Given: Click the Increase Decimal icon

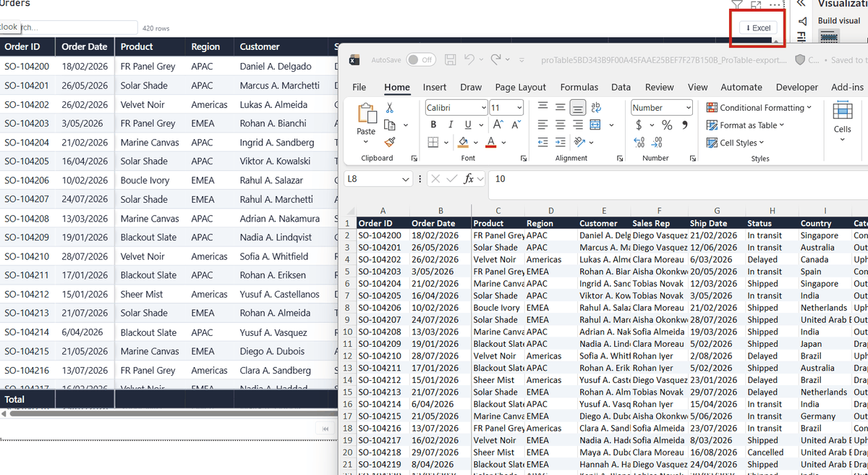Looking at the screenshot, I should [639, 143].
